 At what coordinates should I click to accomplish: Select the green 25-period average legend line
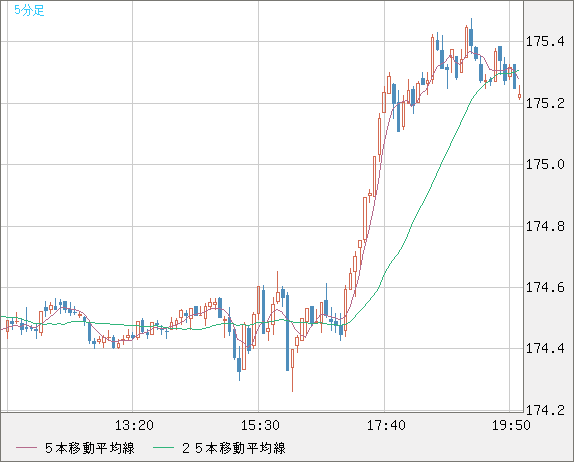(x=163, y=448)
